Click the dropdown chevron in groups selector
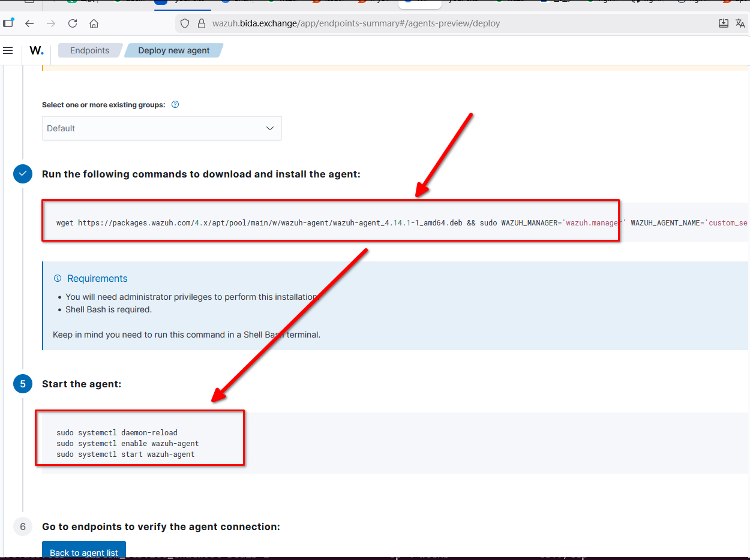The image size is (750, 560). (270, 128)
